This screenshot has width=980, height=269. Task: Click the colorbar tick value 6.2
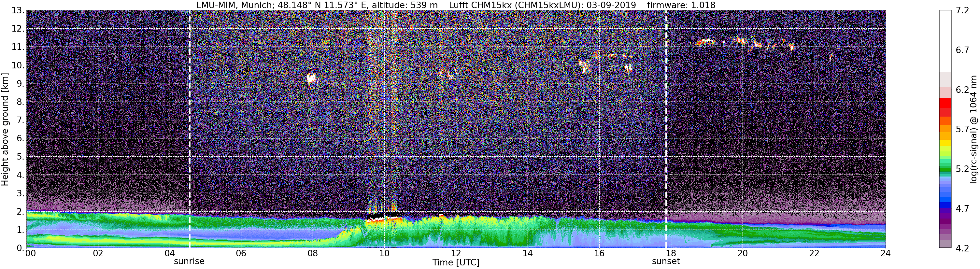coord(962,90)
